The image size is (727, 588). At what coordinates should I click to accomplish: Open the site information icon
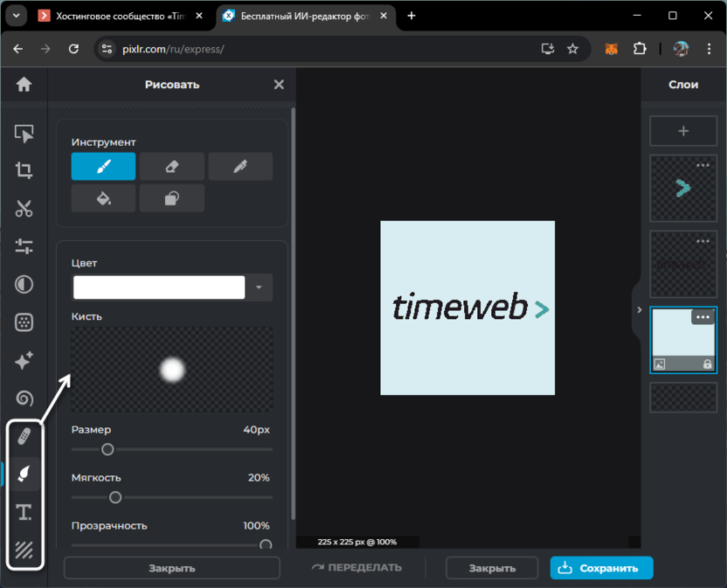point(107,49)
